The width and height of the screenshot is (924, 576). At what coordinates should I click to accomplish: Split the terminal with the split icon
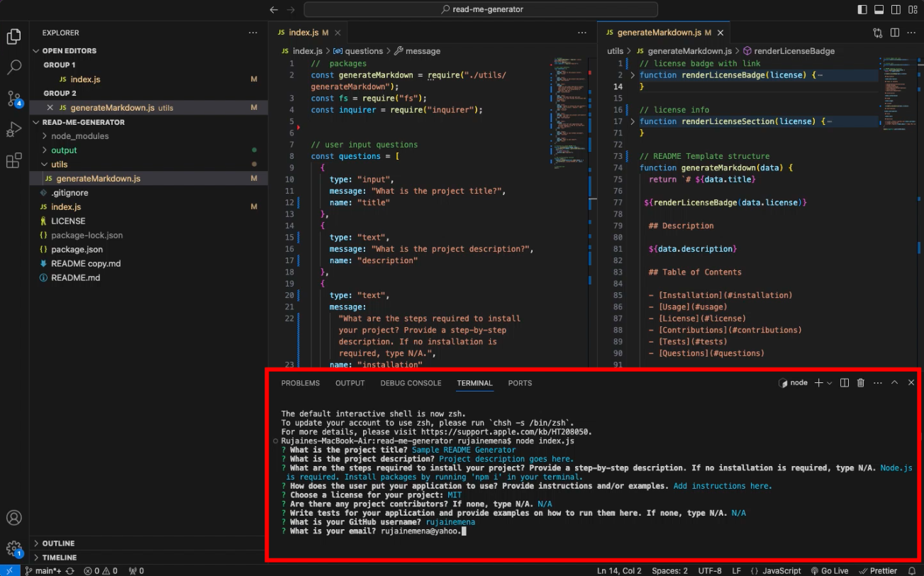pos(845,383)
